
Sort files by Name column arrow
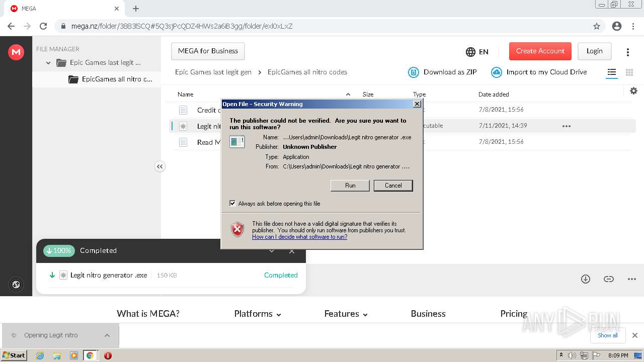tap(348, 95)
